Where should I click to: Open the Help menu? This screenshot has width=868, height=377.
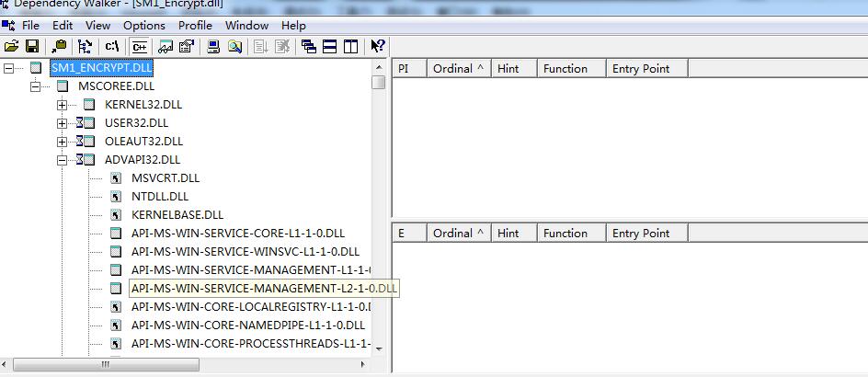(x=293, y=26)
